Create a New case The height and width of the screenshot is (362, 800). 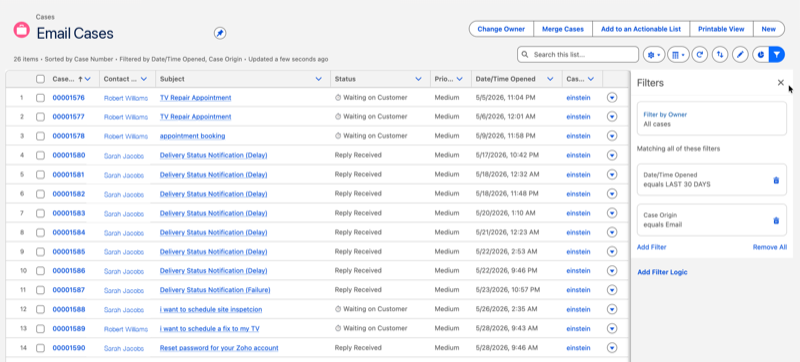768,29
